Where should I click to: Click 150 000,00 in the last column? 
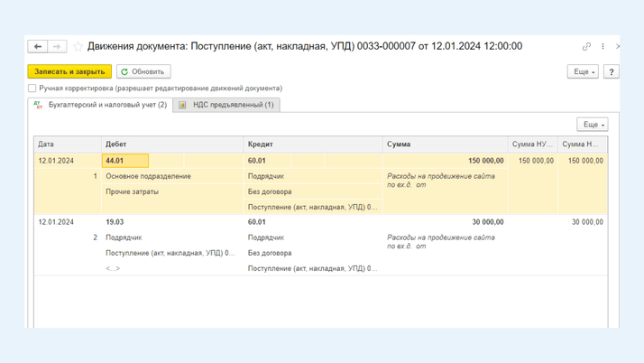tap(585, 161)
